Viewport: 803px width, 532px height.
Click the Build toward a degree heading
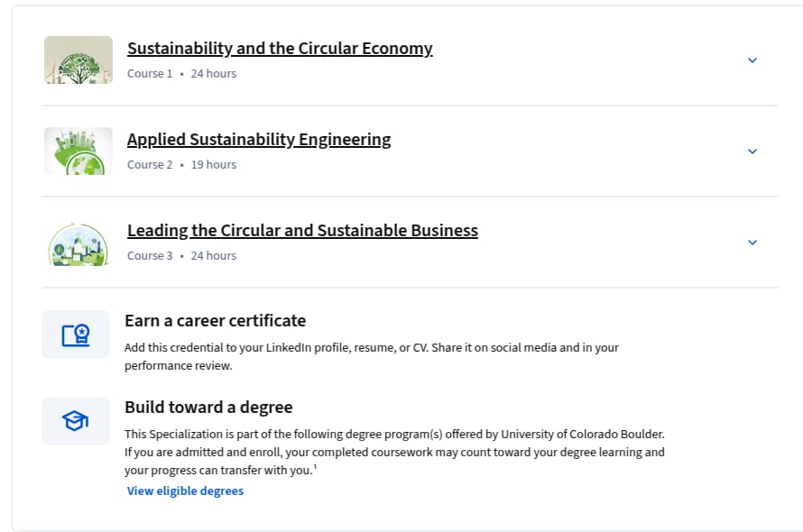(208, 408)
